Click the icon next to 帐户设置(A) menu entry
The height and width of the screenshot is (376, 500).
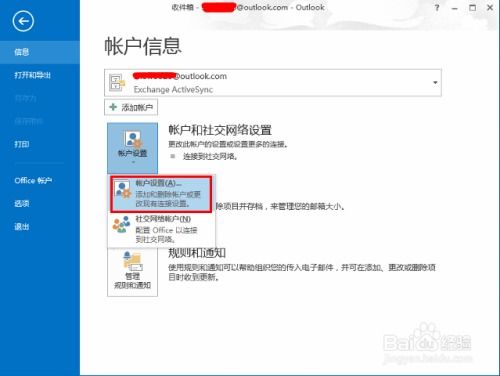pyautogui.click(x=122, y=190)
